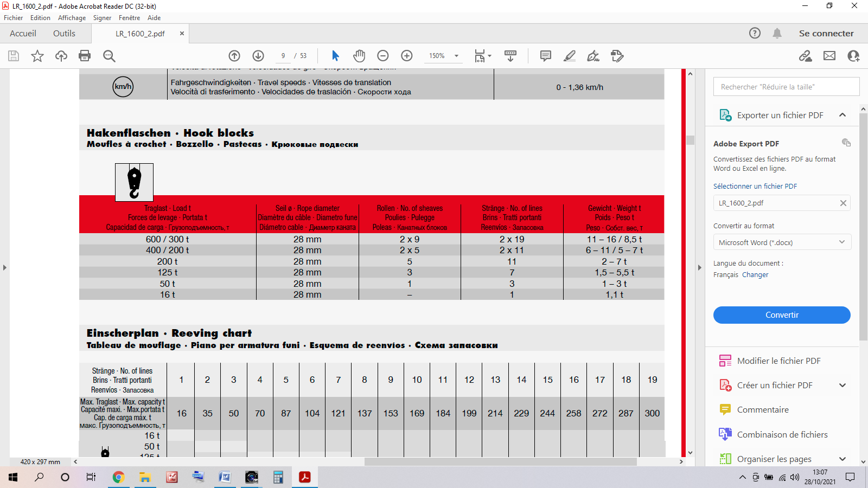Share the document via email icon
The image size is (868, 488).
(829, 56)
